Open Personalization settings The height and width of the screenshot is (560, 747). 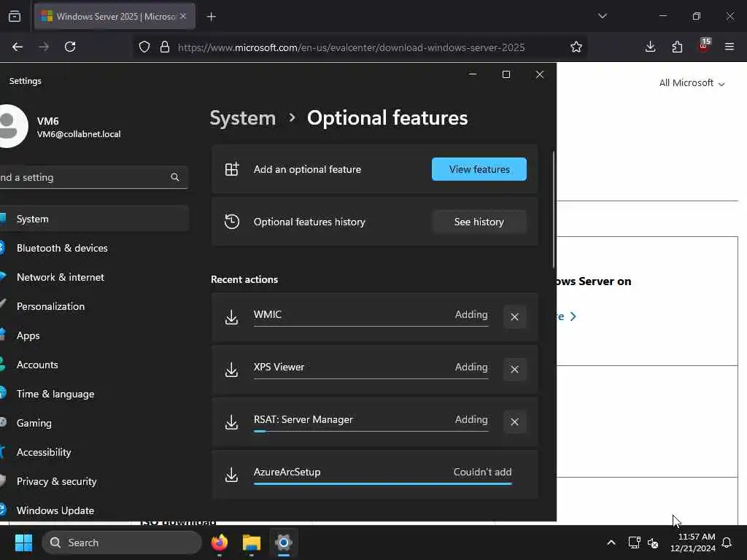click(94, 306)
